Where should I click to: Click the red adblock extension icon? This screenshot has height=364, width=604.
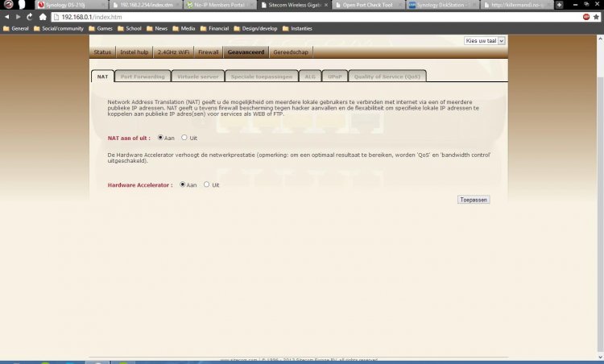pos(584,16)
